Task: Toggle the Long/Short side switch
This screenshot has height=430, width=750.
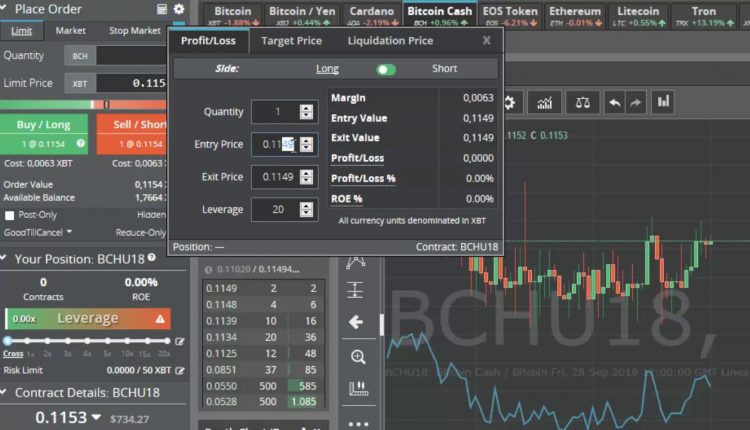Action: click(386, 69)
